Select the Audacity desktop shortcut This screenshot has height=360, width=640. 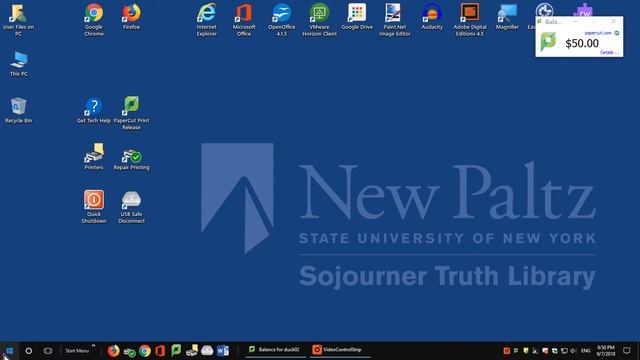432,17
